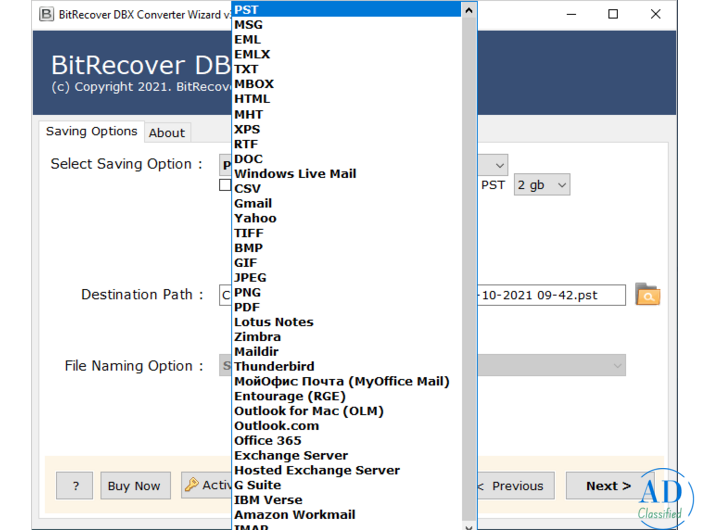Select EMLX from the format list
This screenshot has width=710, height=530.
click(347, 54)
